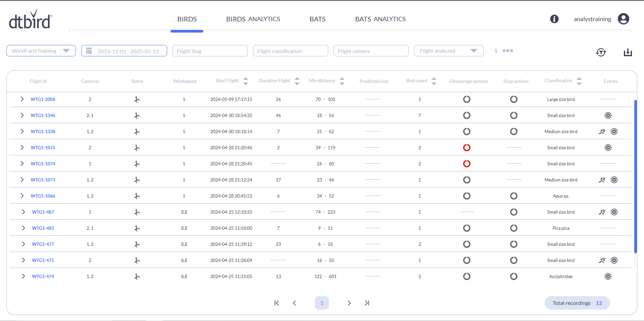Open the information icon in header

point(554,19)
